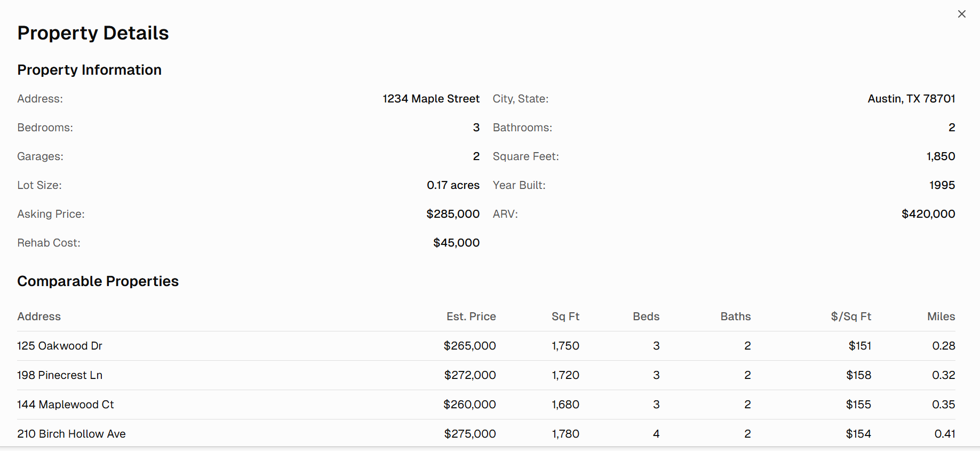Select the 198 Pinecrest Ln address
The width and height of the screenshot is (980, 451).
click(x=60, y=375)
